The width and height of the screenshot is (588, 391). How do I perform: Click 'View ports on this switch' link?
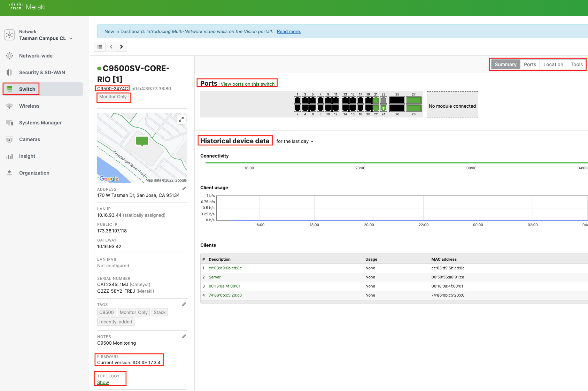click(x=247, y=84)
